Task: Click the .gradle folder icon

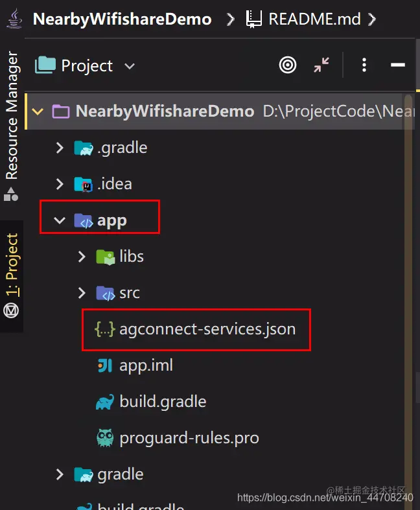Action: (x=84, y=148)
